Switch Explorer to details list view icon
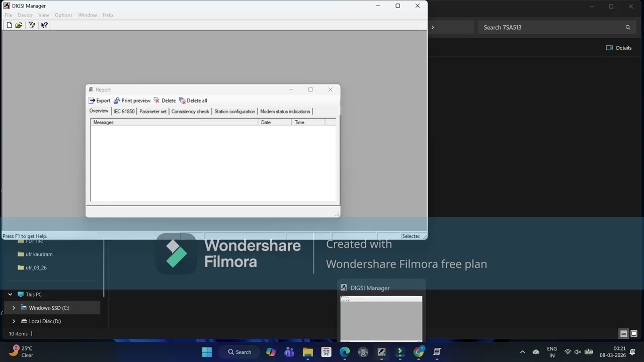Viewport: 644px width, 362px height. [623, 334]
